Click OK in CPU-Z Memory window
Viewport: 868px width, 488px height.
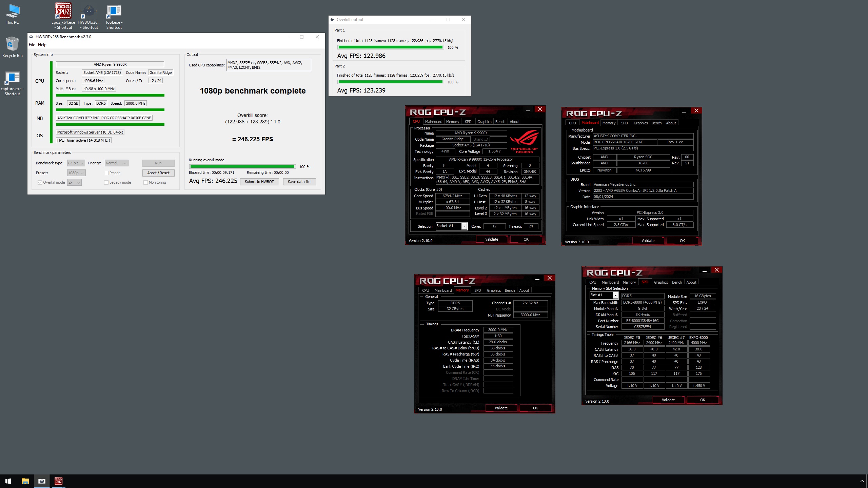[535, 408]
